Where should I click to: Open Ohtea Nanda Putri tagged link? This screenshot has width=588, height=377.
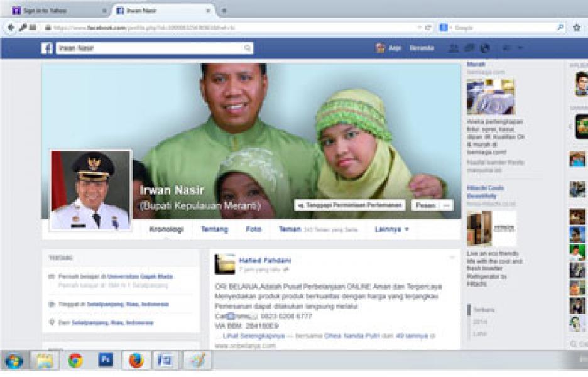tap(352, 336)
